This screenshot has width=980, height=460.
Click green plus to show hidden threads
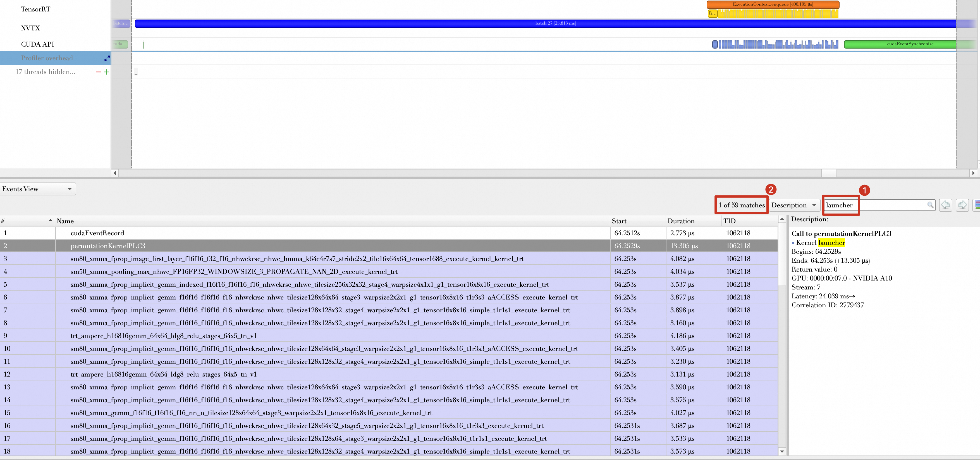click(x=107, y=72)
